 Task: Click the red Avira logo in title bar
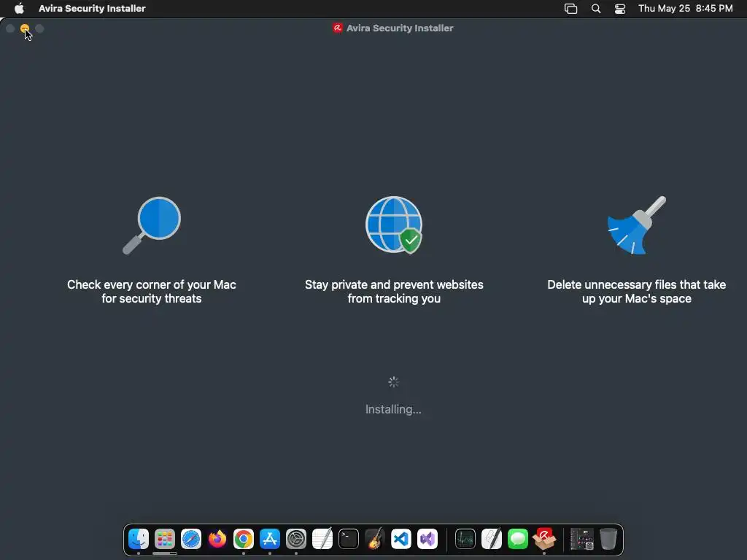point(337,28)
